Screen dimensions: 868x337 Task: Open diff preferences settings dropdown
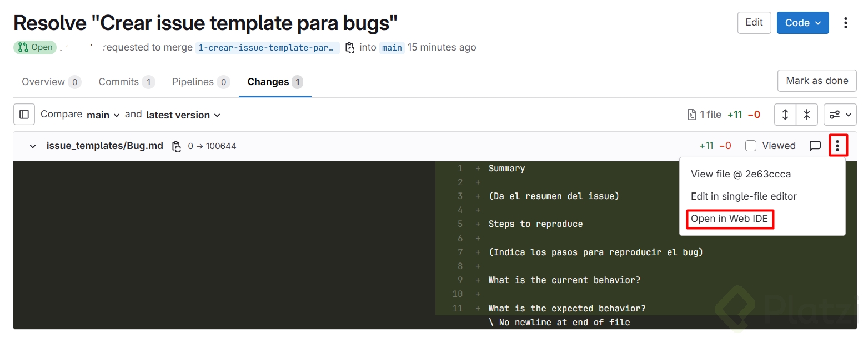840,115
